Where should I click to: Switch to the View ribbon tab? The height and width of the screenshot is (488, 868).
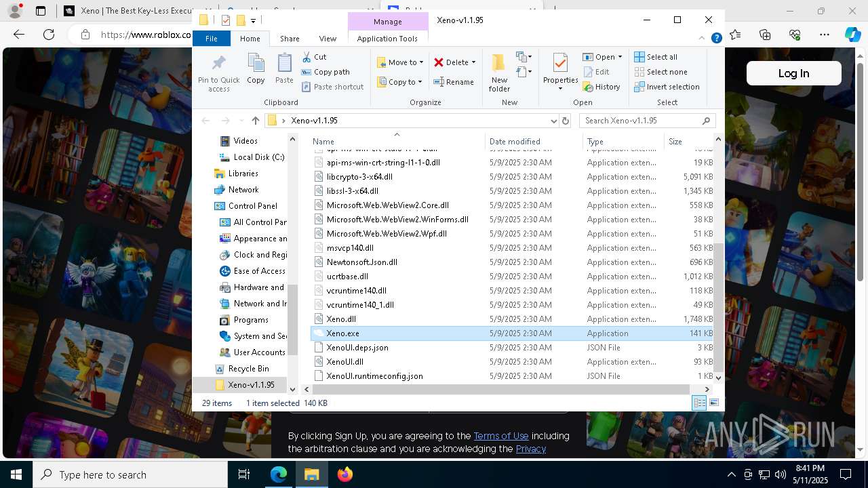coord(328,39)
